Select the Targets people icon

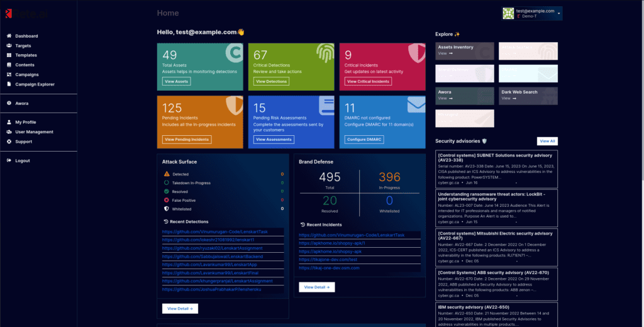(9, 46)
